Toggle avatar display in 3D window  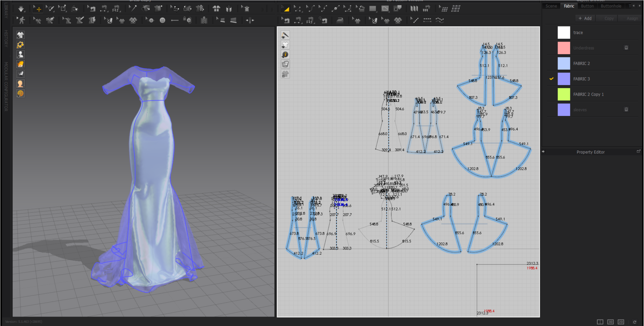20,54
